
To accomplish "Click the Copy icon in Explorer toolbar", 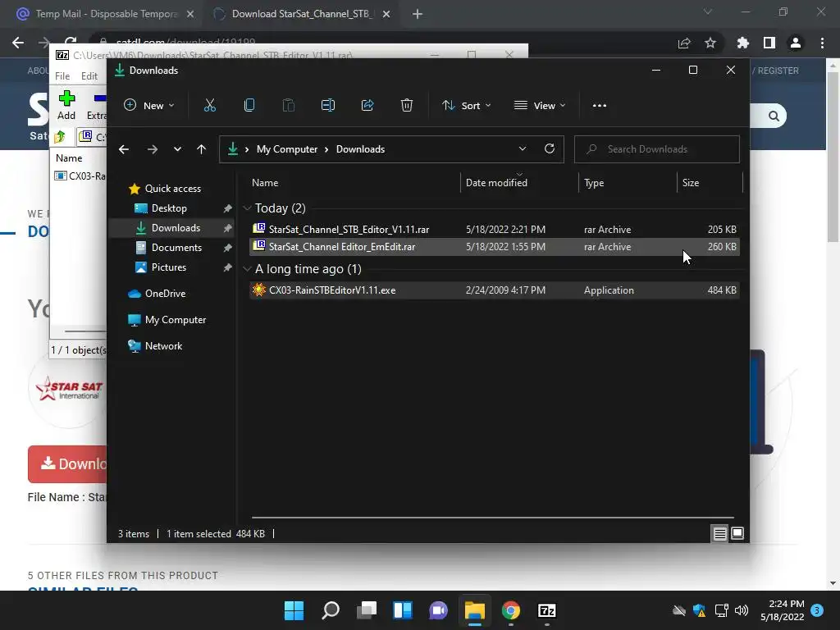I will [249, 106].
